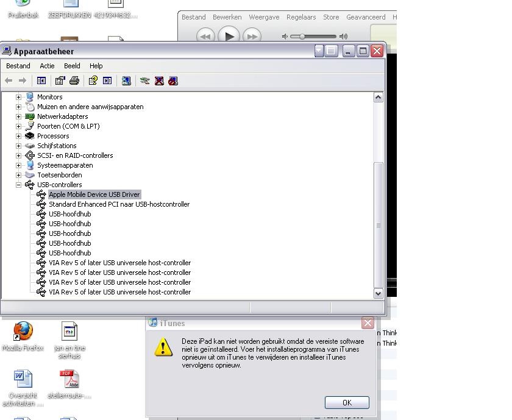The height and width of the screenshot is (420, 512).
Task: Click the chip icon beside Processors
Action: (x=30, y=136)
